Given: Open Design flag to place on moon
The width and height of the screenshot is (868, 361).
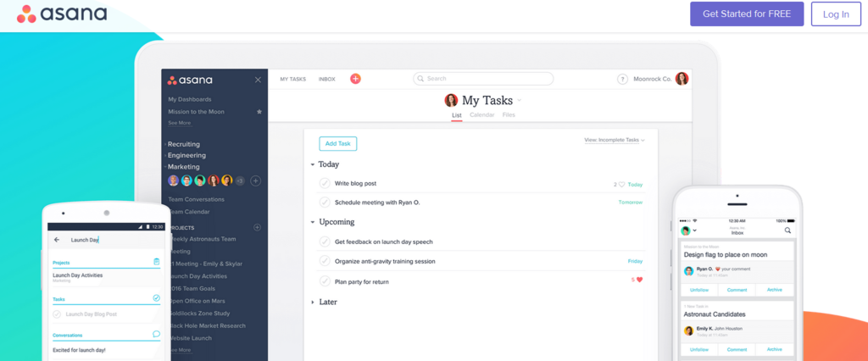Looking at the screenshot, I should (726, 255).
